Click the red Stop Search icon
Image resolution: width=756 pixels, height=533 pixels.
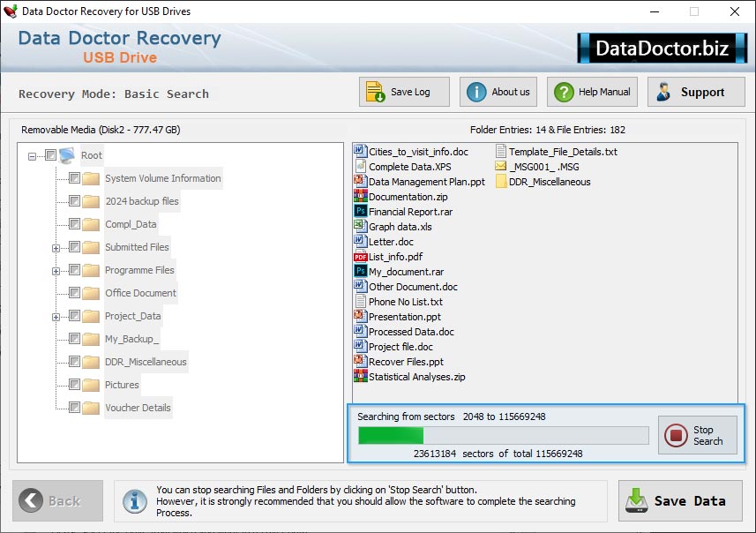[x=676, y=435]
